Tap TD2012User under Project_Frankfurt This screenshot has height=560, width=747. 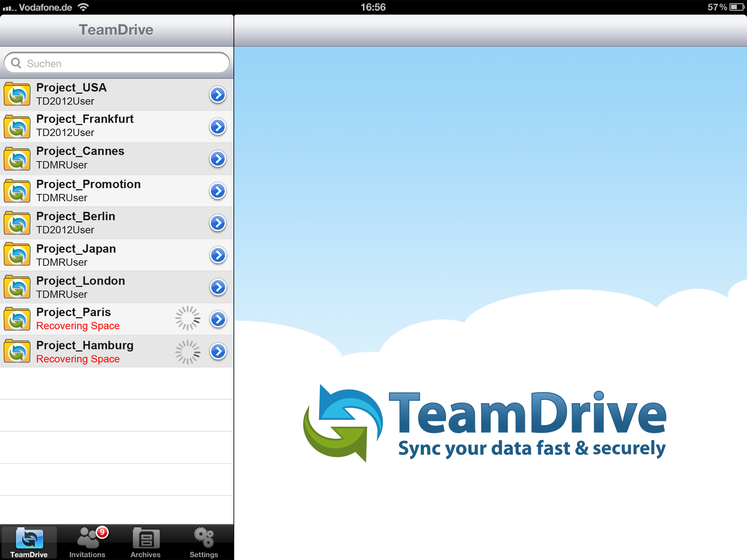point(65,133)
